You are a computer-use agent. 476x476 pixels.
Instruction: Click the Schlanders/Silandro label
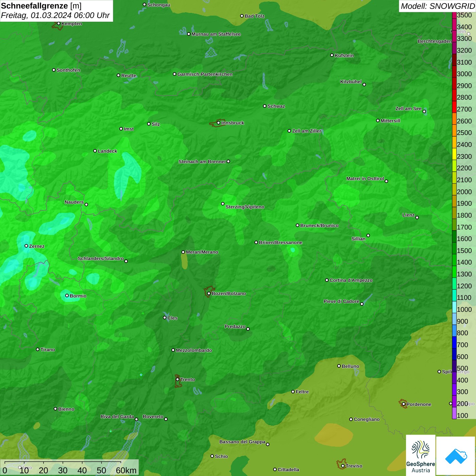(x=101, y=258)
